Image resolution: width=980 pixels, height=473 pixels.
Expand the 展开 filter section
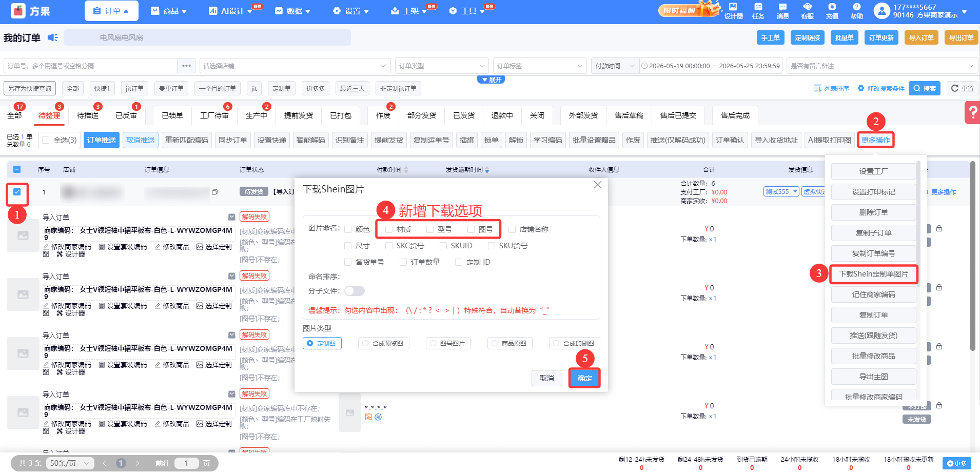pyautogui.click(x=491, y=80)
